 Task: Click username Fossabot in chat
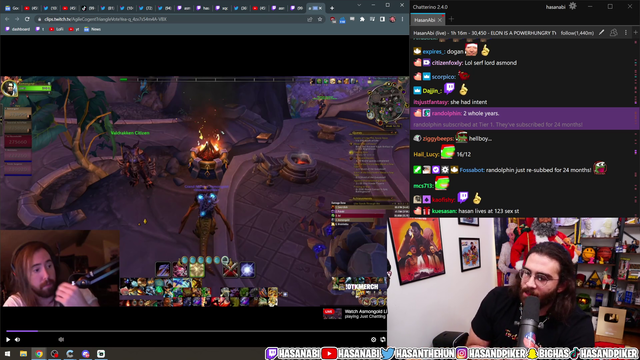coord(472,170)
